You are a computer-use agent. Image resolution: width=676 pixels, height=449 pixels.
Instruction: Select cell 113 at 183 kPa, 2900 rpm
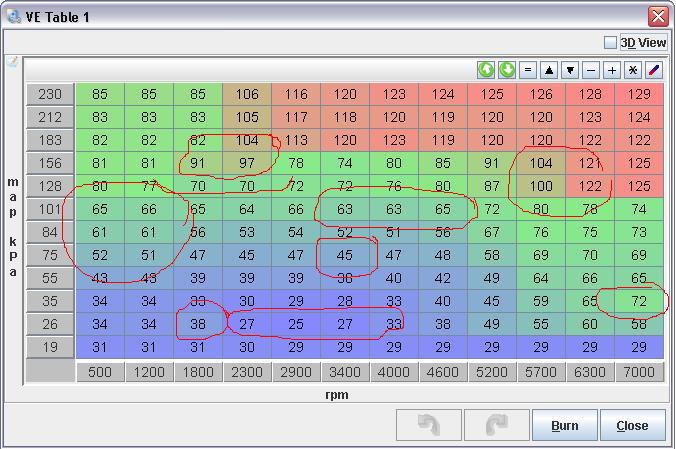tap(296, 140)
